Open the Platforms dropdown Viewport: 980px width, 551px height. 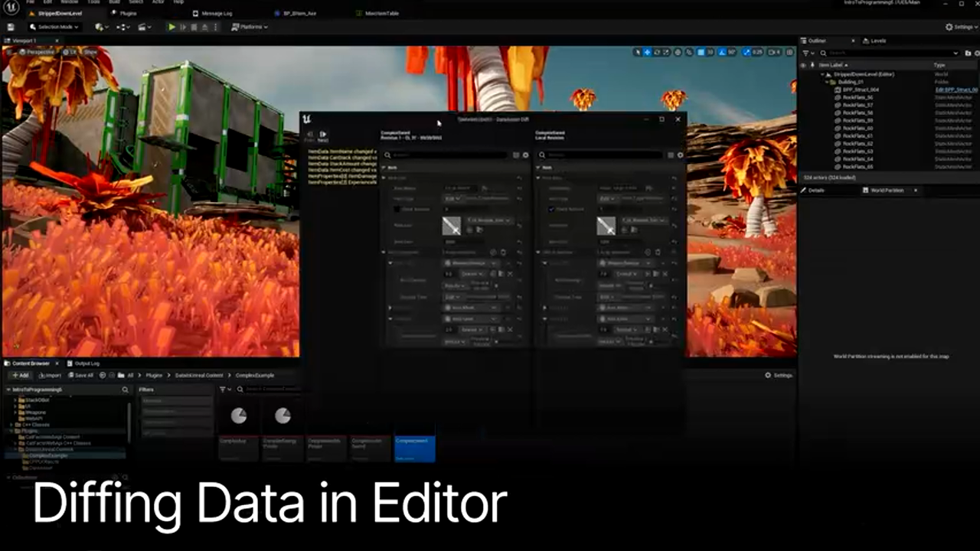pos(250,27)
